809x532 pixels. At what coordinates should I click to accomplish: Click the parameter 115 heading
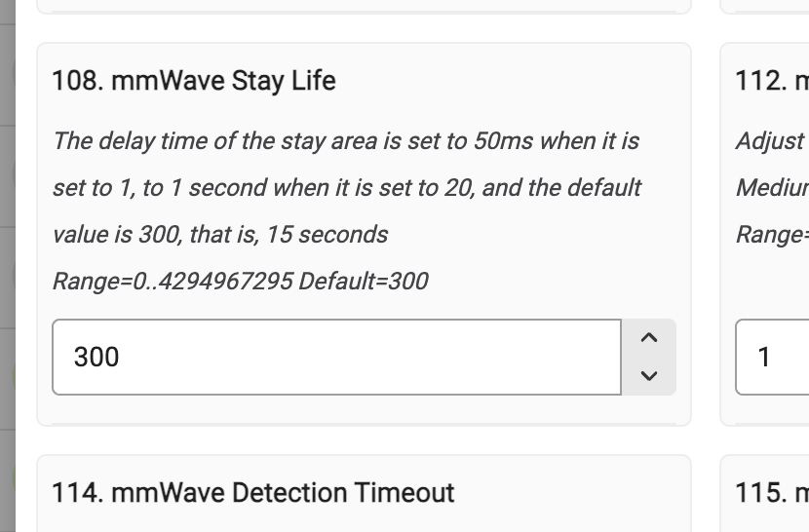tap(772, 493)
